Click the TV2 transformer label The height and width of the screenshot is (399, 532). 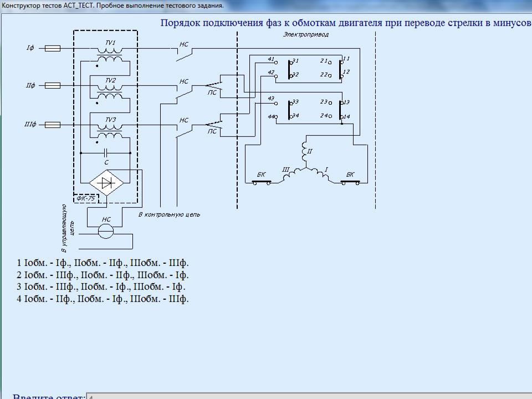coord(110,80)
